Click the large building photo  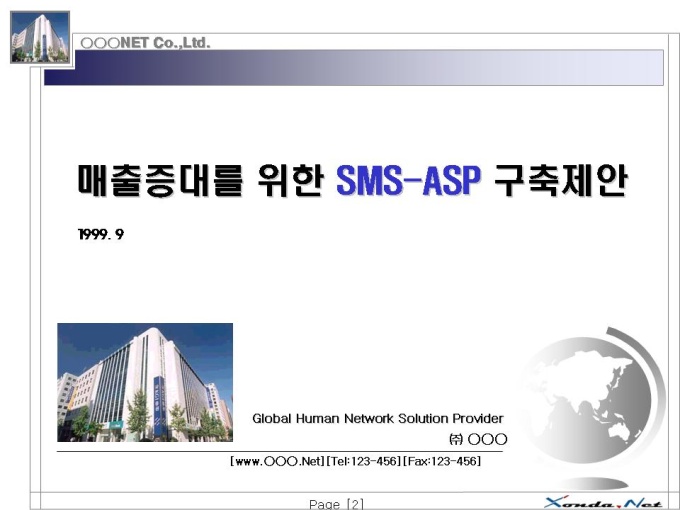coord(145,382)
